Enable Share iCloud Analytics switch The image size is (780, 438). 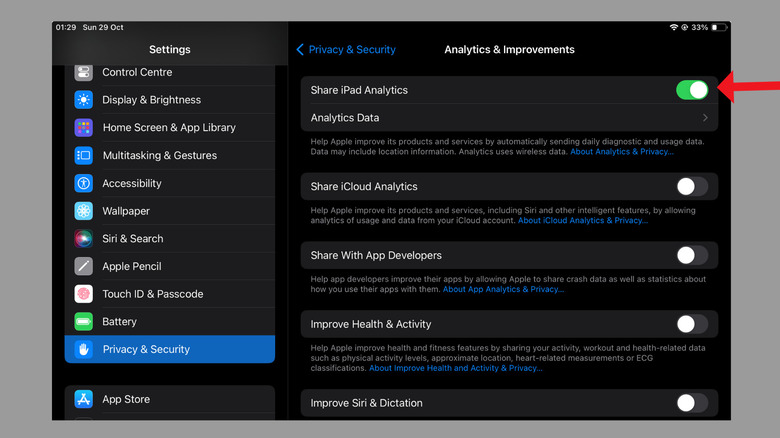pos(692,187)
